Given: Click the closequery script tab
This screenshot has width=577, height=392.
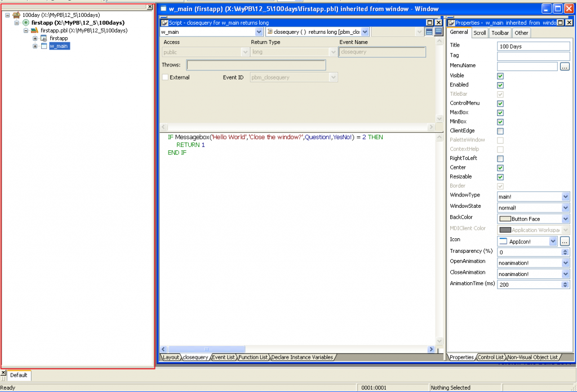Looking at the screenshot, I should (x=196, y=358).
